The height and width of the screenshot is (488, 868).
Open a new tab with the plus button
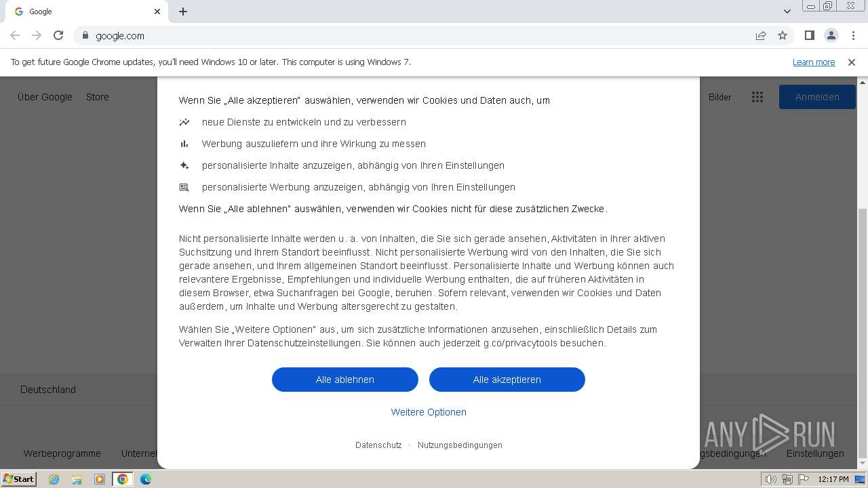183,12
